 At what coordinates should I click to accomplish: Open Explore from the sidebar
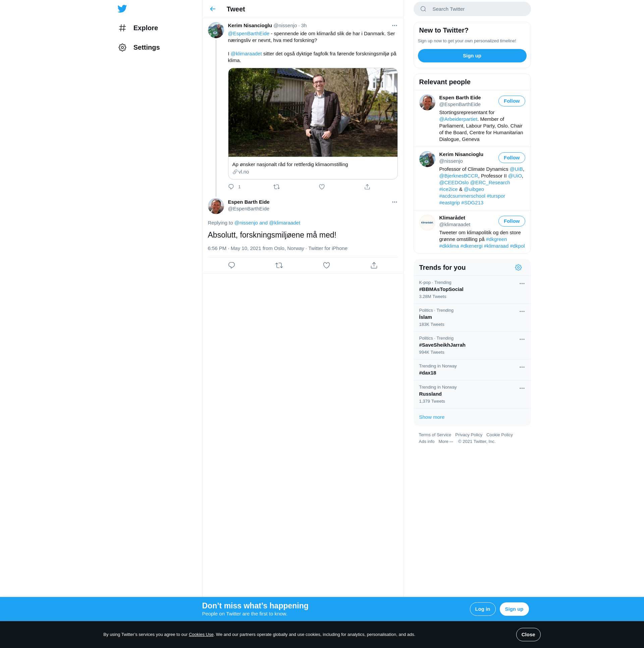[138, 28]
